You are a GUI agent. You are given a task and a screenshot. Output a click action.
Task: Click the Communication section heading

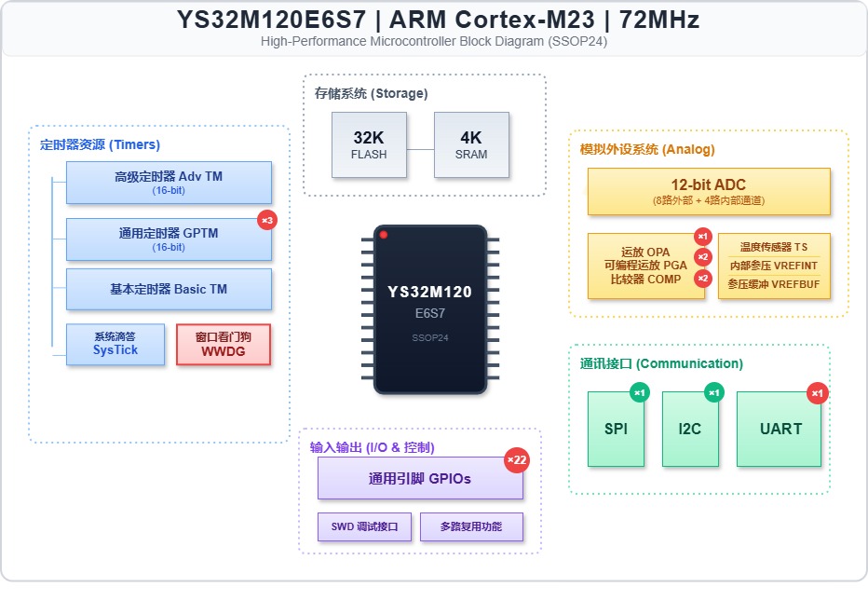pos(661,364)
